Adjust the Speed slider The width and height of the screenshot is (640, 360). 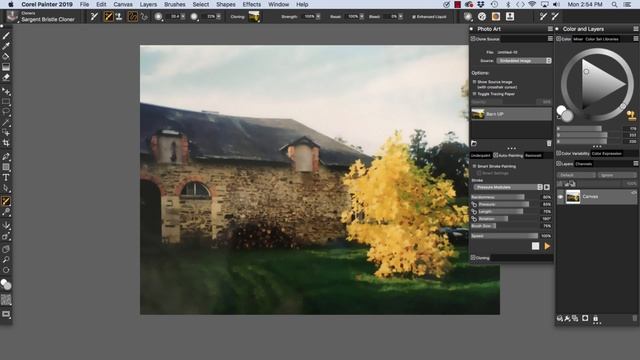pos(505,236)
